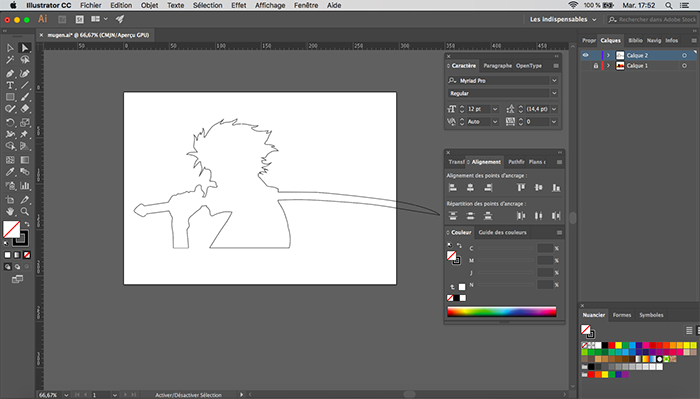700x399 pixels.
Task: Select the Rotate tool
Action: (x=10, y=122)
